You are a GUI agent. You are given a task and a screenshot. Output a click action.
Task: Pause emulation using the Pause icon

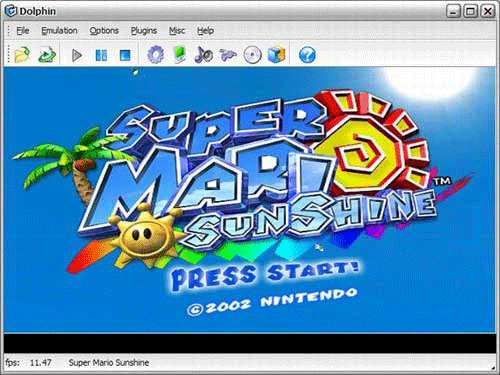point(101,55)
